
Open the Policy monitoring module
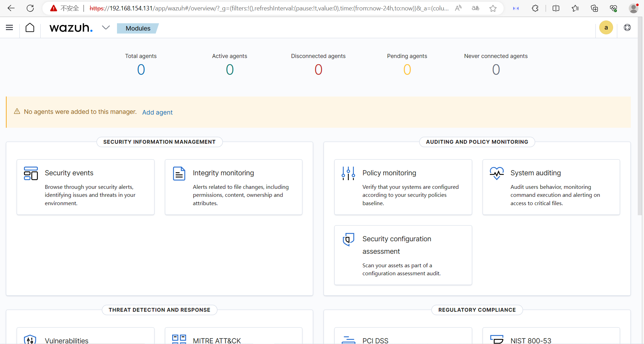click(403, 187)
